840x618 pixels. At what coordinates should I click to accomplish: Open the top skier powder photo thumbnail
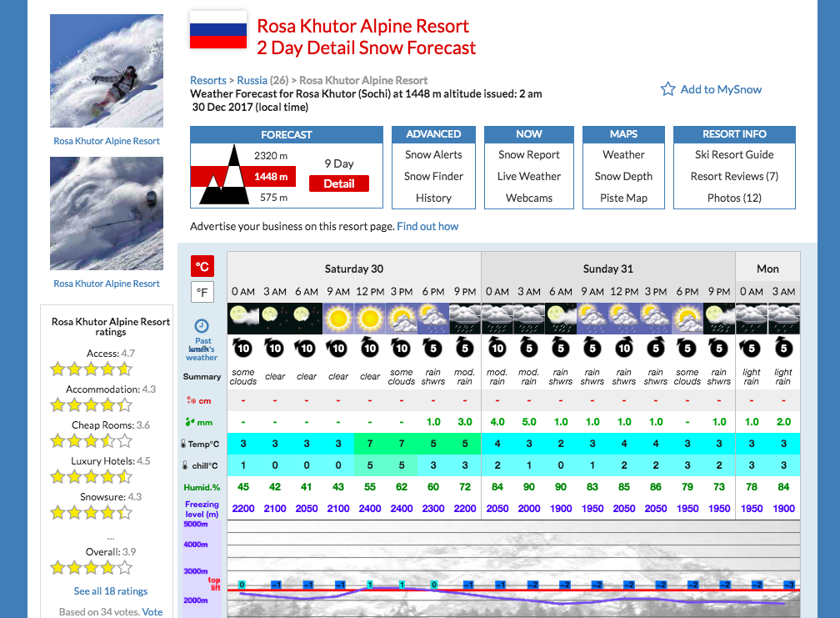(107, 71)
